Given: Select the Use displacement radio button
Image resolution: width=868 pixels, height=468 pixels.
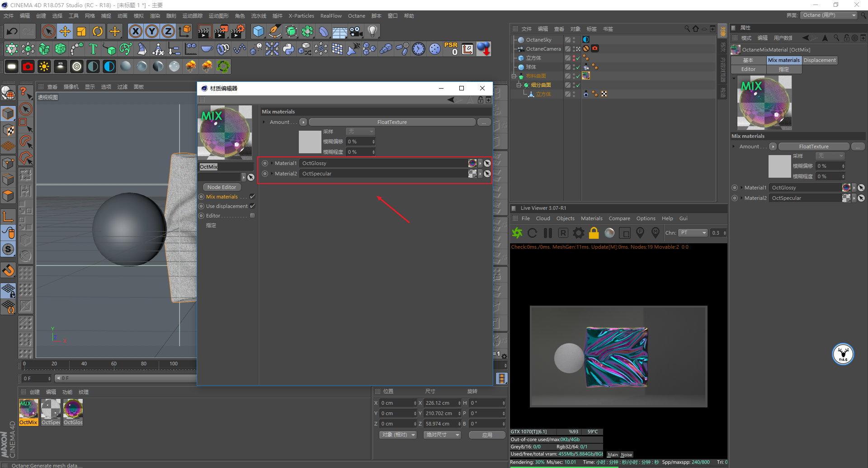Looking at the screenshot, I should pos(202,206).
